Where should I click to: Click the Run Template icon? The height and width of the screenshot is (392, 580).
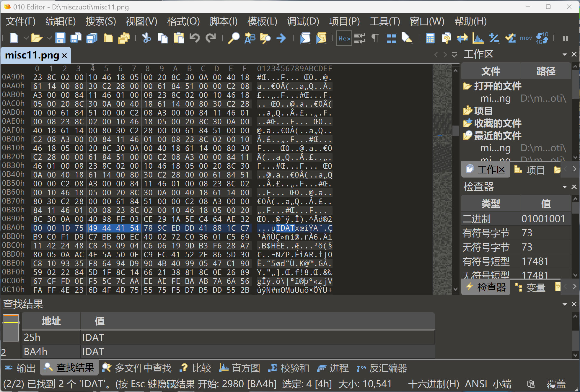click(x=321, y=38)
